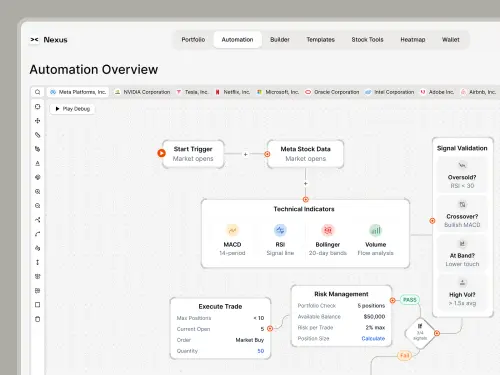Screen dimensions: 500x375
Task: Select the Oracle Corporation stock tab
Action: (332, 92)
